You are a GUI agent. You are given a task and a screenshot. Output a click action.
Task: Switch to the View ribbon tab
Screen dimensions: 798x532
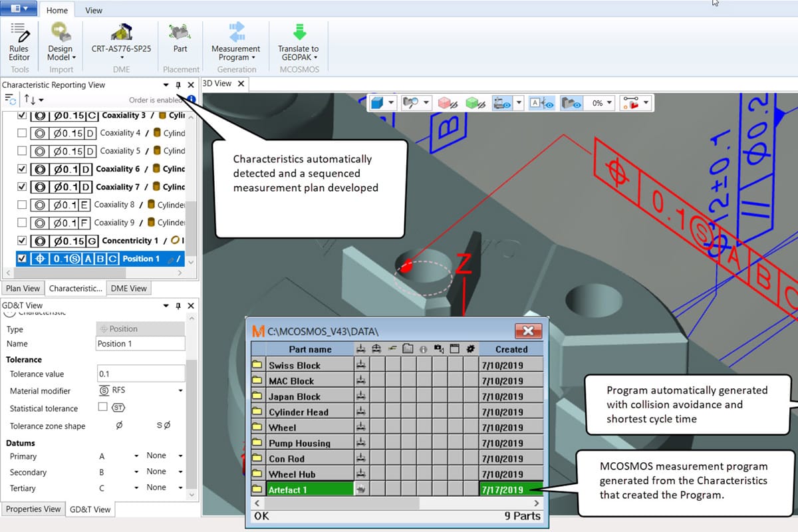(94, 10)
